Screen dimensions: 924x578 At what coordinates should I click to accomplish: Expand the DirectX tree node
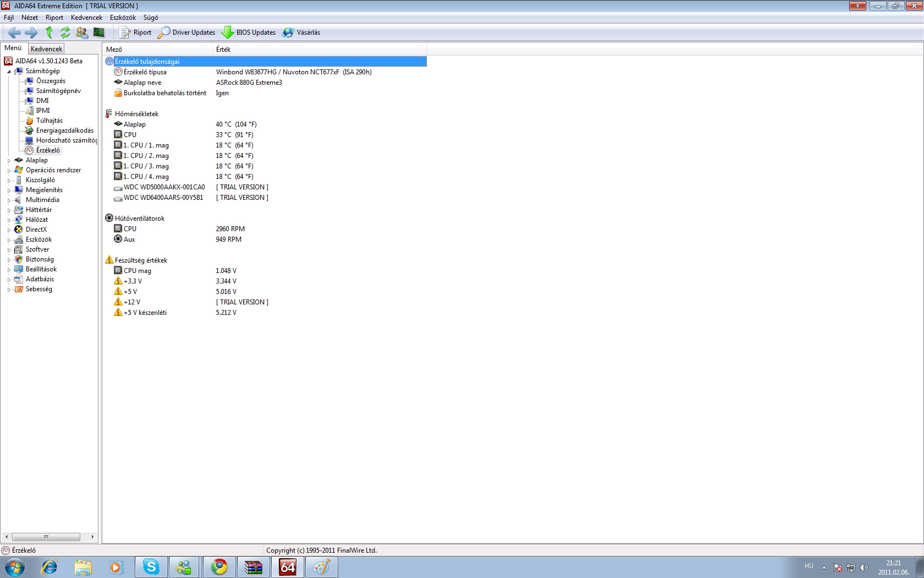click(x=9, y=230)
